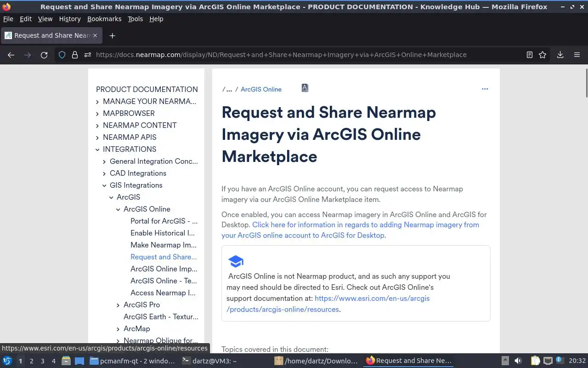
Task: Open the Firefox hamburger application menu
Action: [577, 55]
